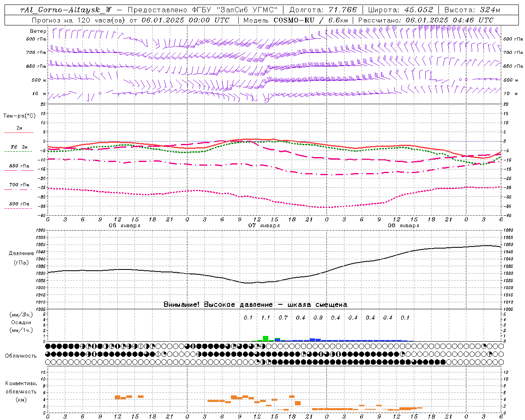Select the header text "Прогноз на 120 часа(ов)"
This screenshot has width=525, height=420.
point(79,20)
